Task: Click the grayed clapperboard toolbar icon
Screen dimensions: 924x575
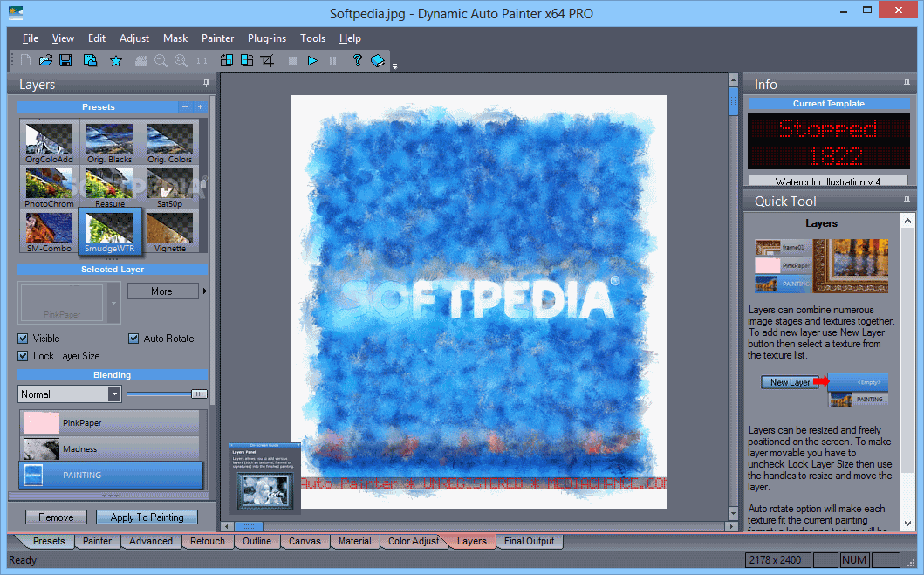Action: tap(140, 61)
